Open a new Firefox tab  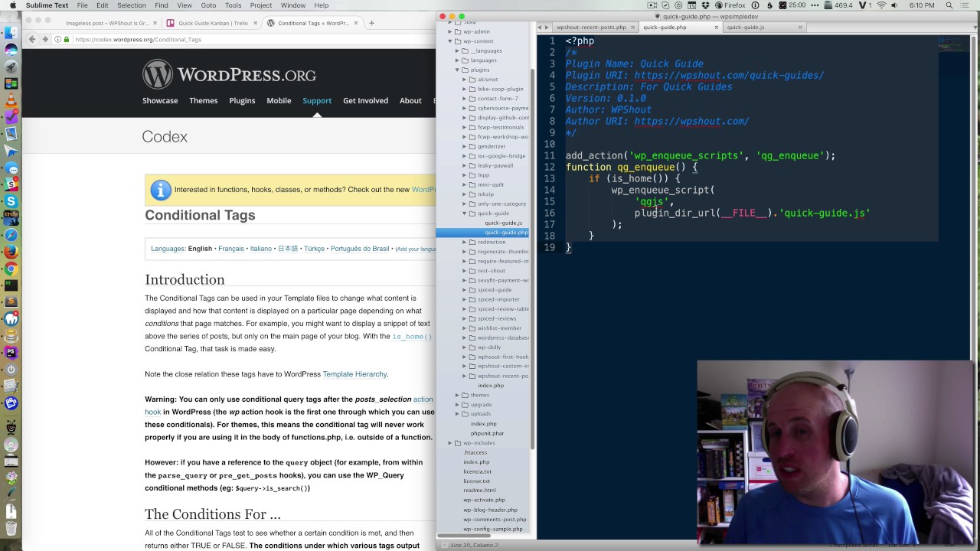371,23
